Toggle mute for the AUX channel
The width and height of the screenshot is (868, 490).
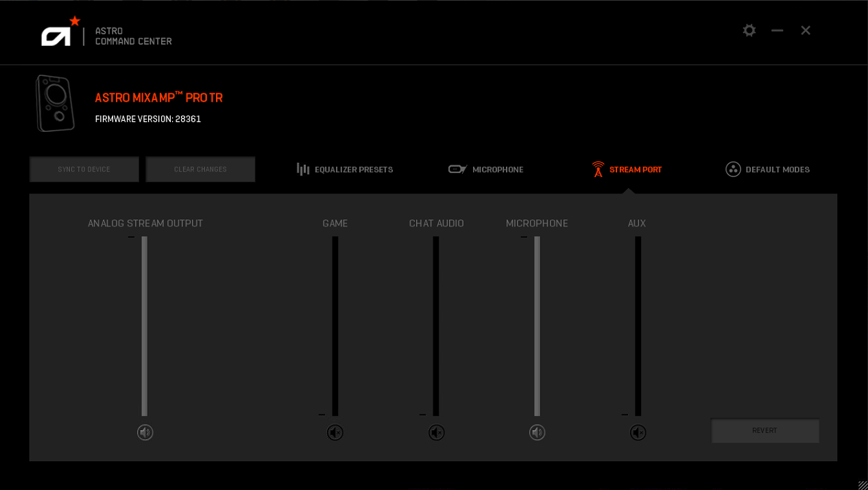[638, 432]
